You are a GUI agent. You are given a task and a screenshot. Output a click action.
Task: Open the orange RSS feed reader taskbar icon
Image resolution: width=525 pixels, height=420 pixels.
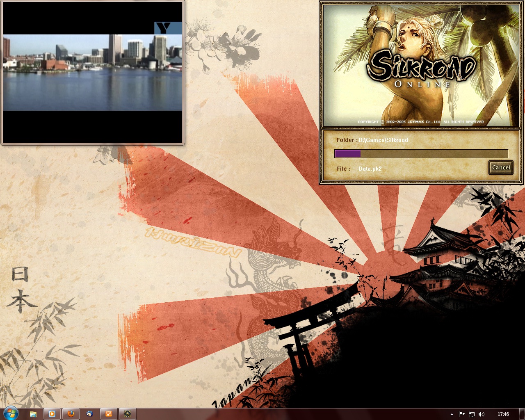point(109,414)
